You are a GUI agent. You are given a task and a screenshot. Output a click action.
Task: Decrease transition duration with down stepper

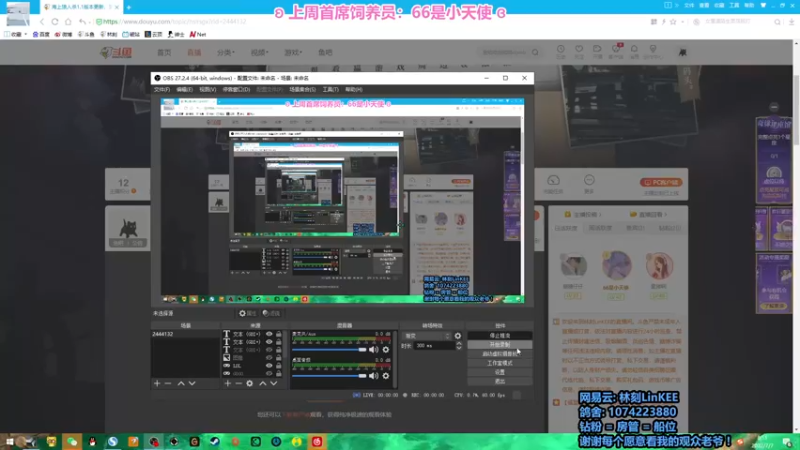coord(459,348)
